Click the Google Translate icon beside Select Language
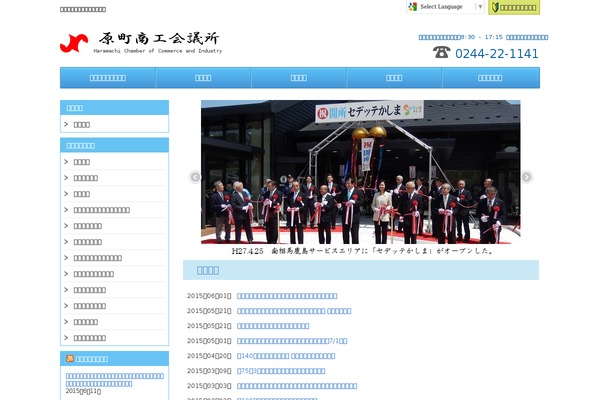 tap(413, 7)
